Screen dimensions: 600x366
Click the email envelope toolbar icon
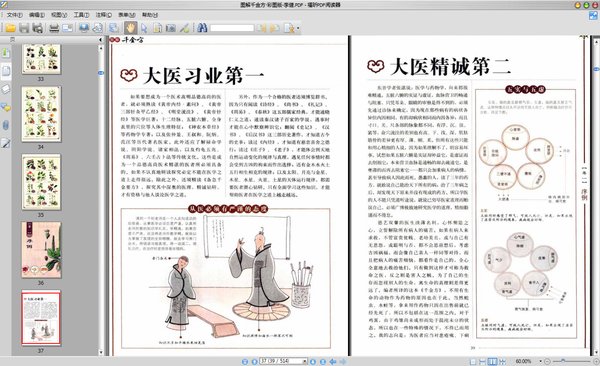point(67,28)
